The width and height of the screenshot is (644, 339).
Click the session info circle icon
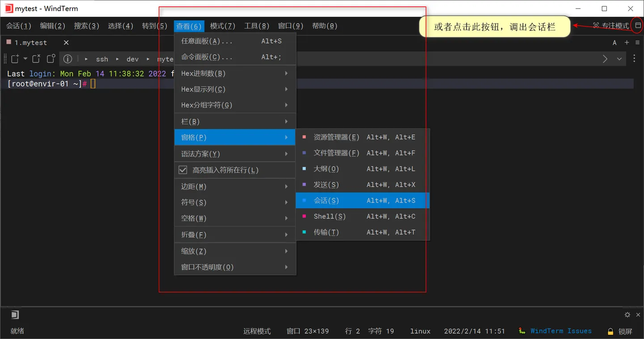(x=68, y=59)
